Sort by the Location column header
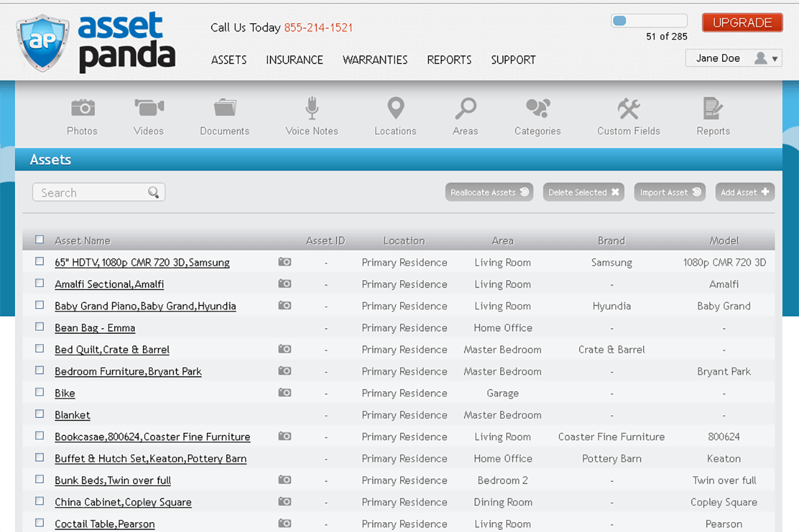This screenshot has height=532, width=799. click(404, 241)
